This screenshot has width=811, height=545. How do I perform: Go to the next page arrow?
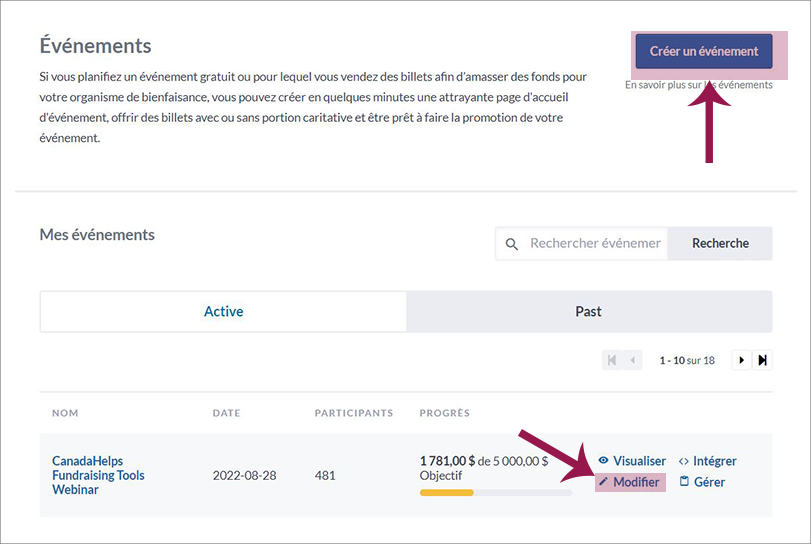(741, 360)
